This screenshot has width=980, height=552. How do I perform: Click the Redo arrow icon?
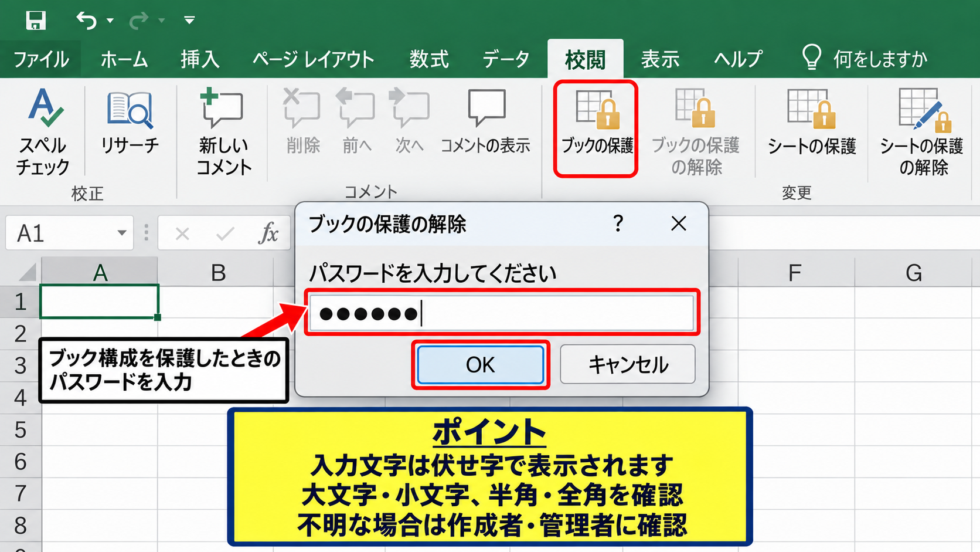138,21
